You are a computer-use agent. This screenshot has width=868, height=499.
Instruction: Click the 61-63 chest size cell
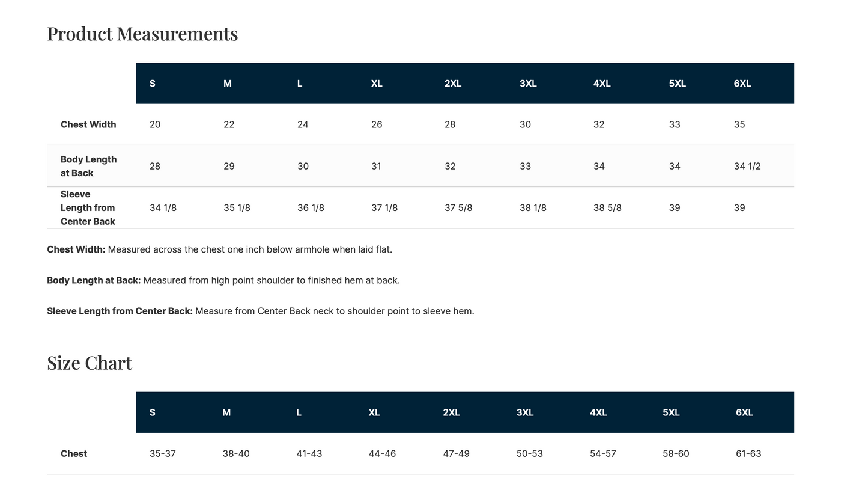748,453
